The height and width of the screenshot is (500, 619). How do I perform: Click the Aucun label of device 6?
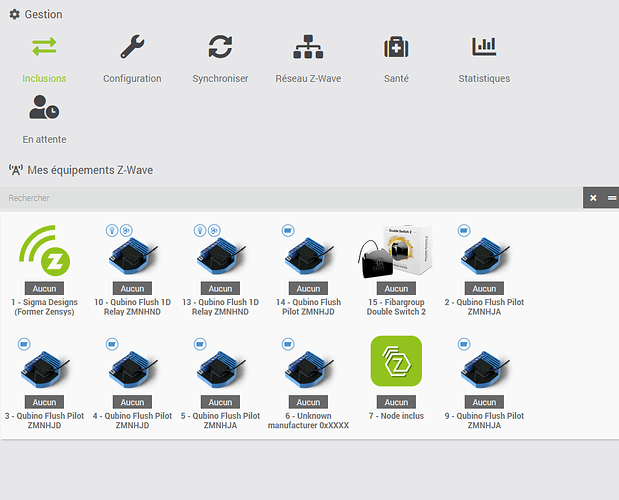pyautogui.click(x=308, y=402)
